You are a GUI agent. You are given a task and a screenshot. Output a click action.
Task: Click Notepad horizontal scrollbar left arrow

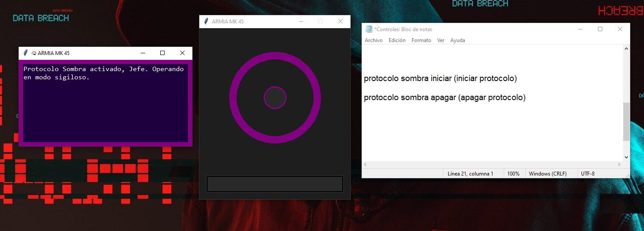(365, 165)
